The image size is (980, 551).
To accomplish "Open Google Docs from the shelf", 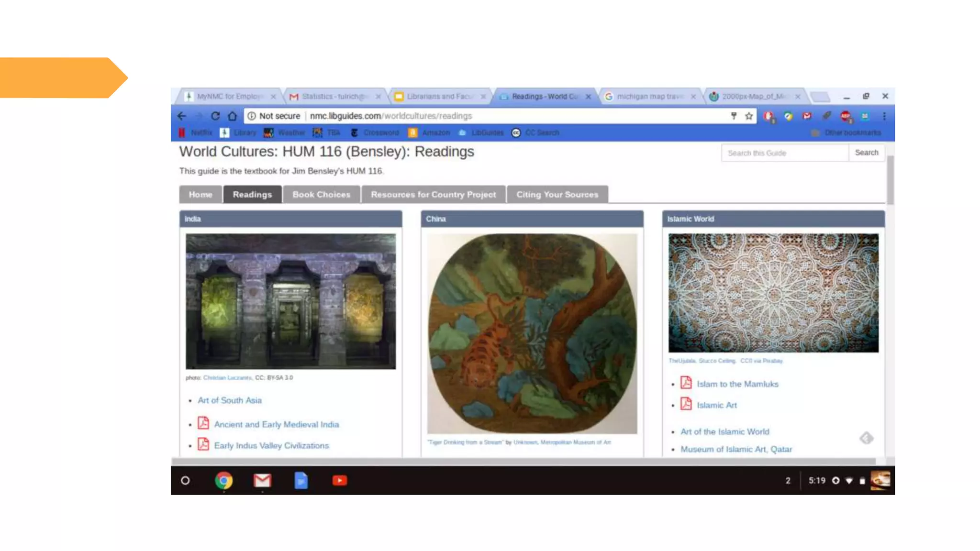I will (x=301, y=480).
